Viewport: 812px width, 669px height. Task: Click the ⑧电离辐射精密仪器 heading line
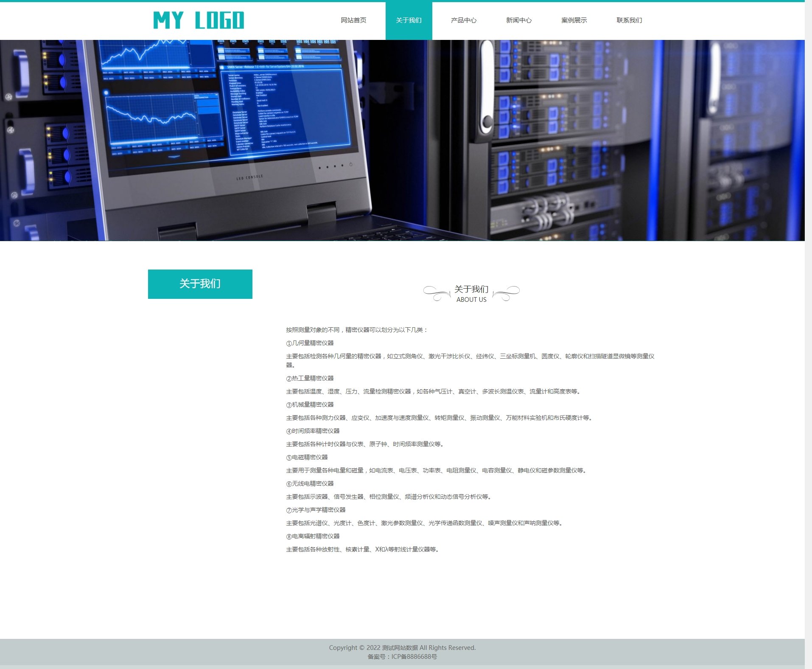point(313,536)
